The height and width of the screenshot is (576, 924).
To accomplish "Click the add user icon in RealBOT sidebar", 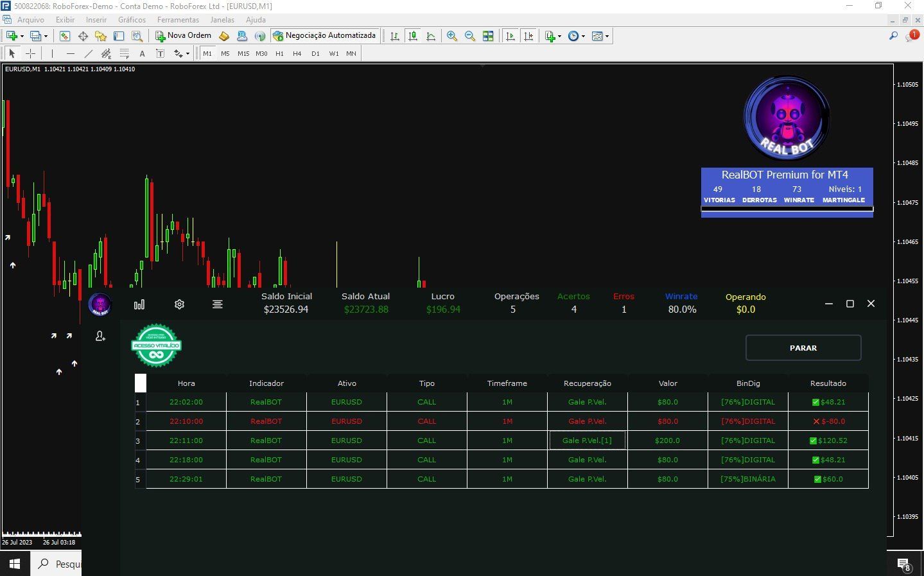I will [x=100, y=336].
